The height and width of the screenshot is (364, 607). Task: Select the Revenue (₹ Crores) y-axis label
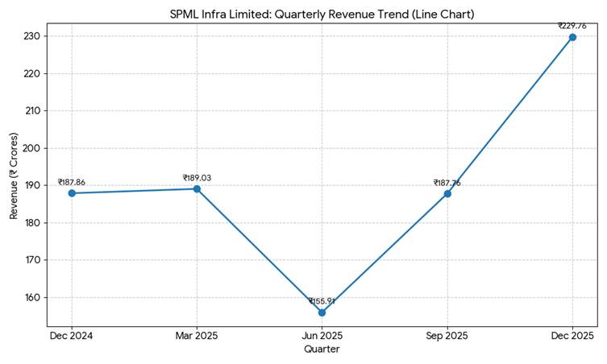14,176
